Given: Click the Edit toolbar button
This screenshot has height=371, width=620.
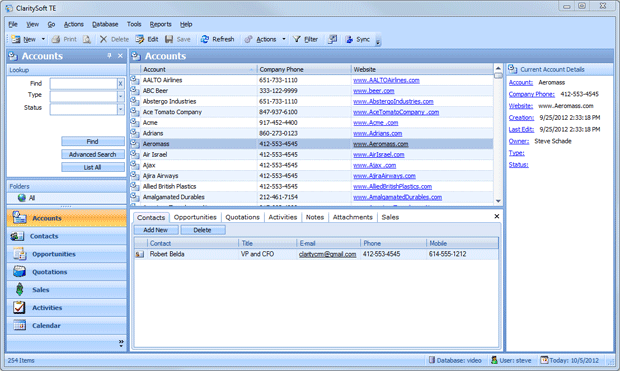Looking at the screenshot, I should pyautogui.click(x=147, y=39).
